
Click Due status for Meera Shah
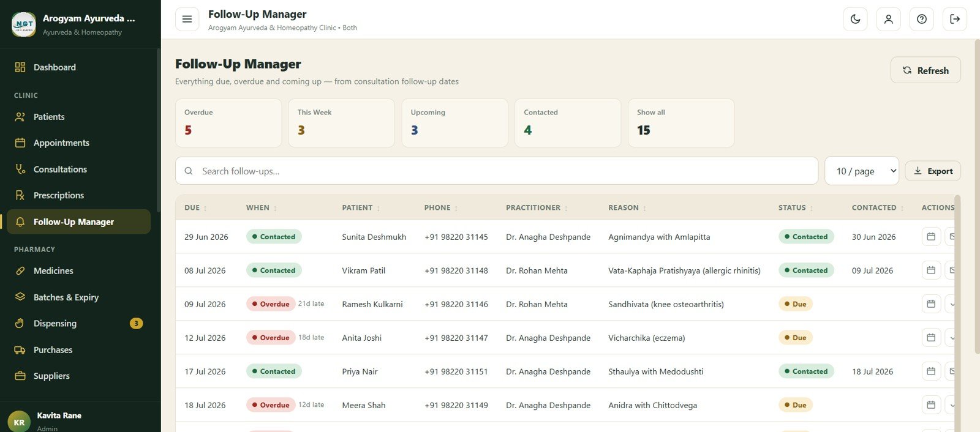coord(796,405)
